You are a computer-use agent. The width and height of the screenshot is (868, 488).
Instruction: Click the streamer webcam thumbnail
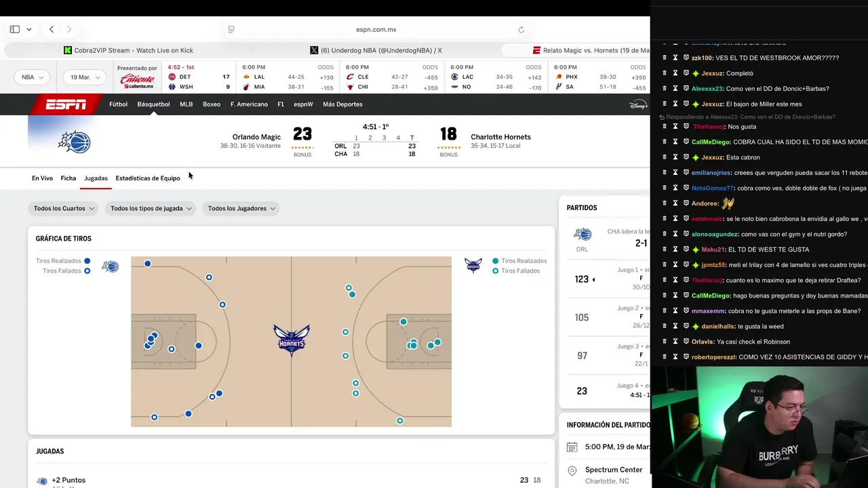click(x=759, y=427)
